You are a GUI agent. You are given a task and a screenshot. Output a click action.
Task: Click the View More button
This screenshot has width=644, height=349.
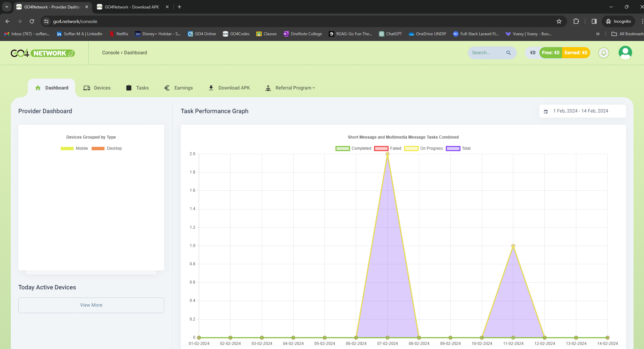[x=91, y=305]
